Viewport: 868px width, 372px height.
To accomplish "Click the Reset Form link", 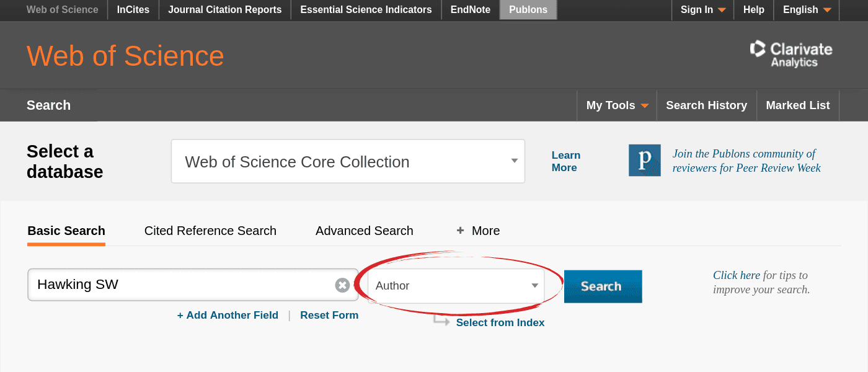I will 329,315.
